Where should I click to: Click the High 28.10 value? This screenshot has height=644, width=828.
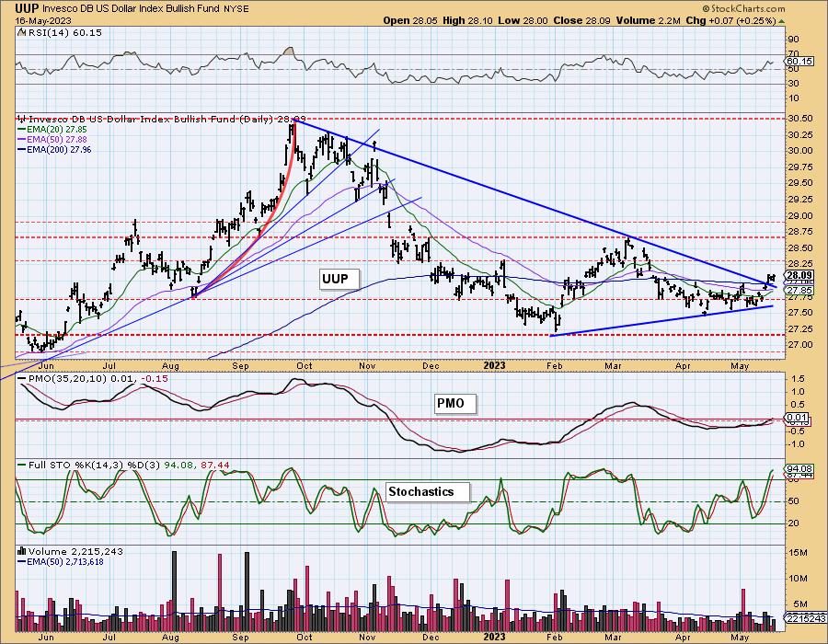click(x=467, y=20)
